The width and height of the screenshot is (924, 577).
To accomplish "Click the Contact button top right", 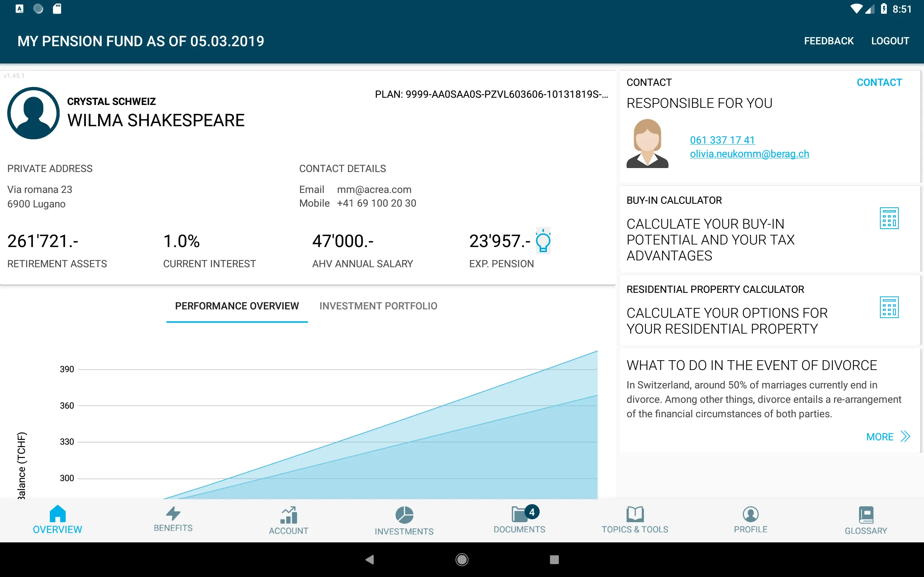I will (x=880, y=83).
